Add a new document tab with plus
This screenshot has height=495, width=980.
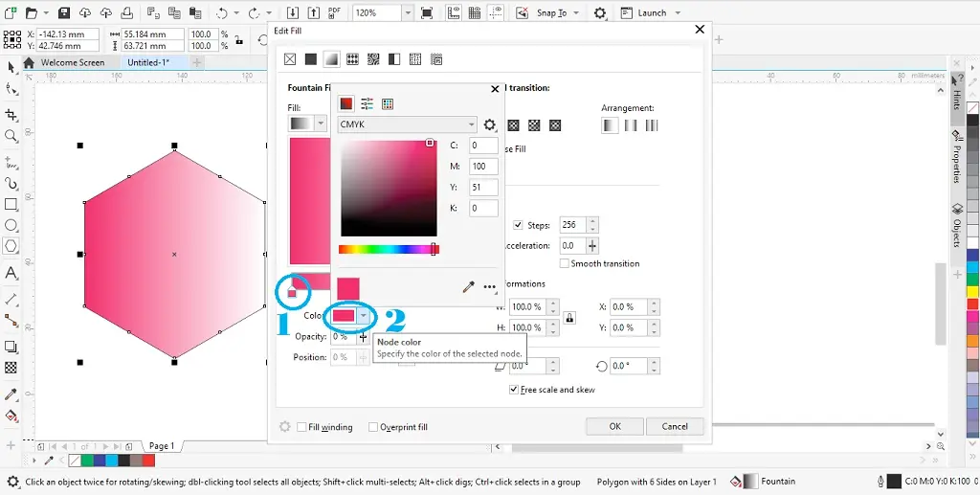tap(197, 62)
